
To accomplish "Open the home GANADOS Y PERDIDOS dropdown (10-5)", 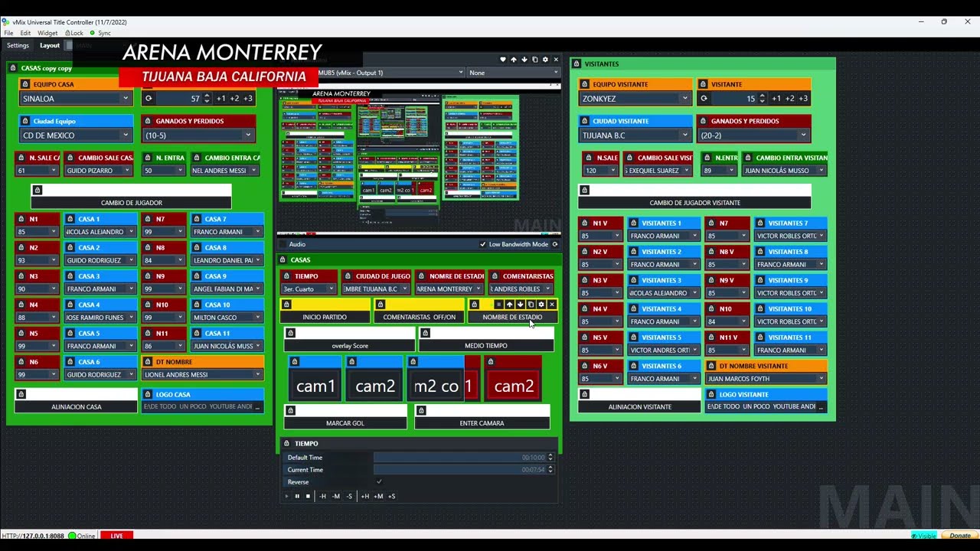I will point(198,135).
